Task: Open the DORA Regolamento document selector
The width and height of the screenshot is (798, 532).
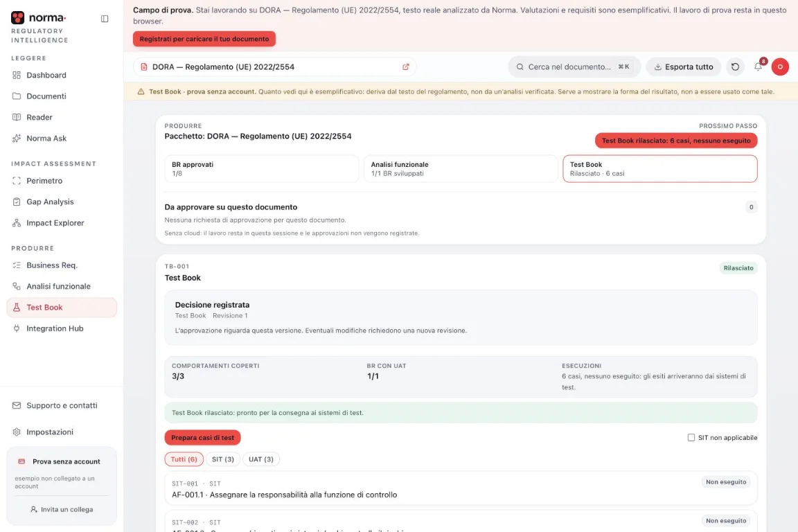Action: 275,67
